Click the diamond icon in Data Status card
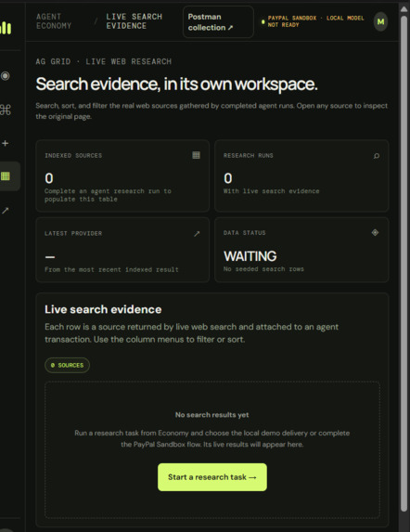 (x=375, y=232)
